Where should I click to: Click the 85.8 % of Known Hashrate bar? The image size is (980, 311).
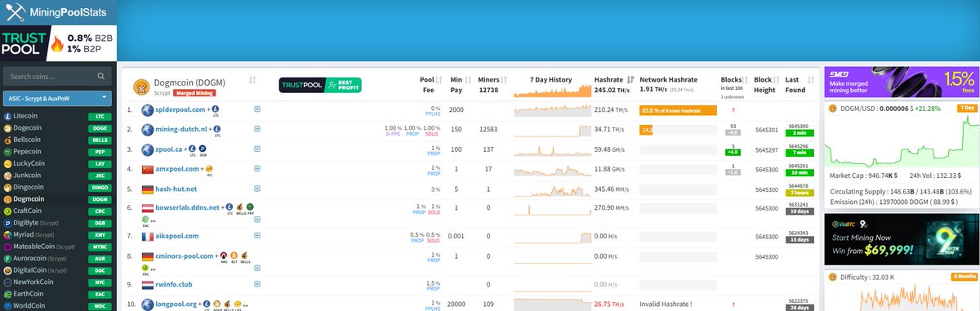[x=678, y=109]
